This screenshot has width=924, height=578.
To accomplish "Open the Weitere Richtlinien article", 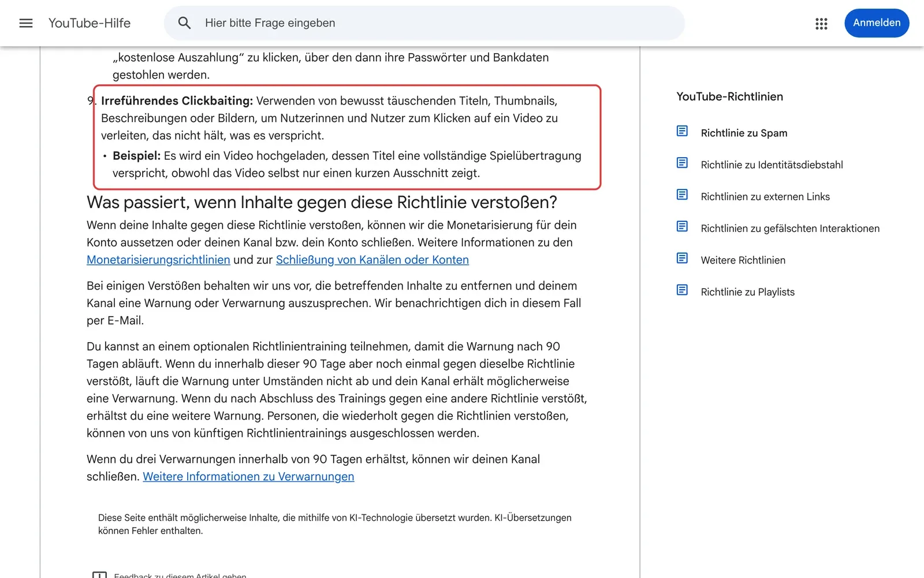I will pos(743,260).
